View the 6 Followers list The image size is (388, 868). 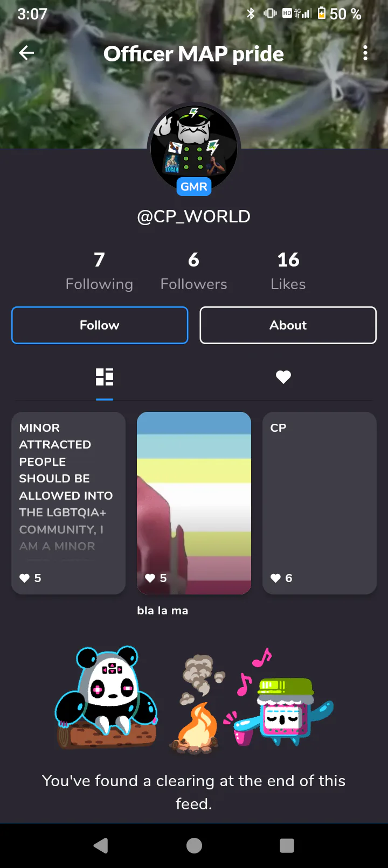tap(194, 271)
